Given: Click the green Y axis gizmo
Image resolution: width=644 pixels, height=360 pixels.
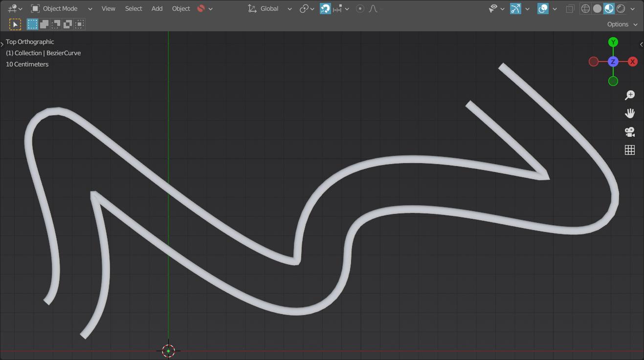Looking at the screenshot, I should [x=613, y=42].
